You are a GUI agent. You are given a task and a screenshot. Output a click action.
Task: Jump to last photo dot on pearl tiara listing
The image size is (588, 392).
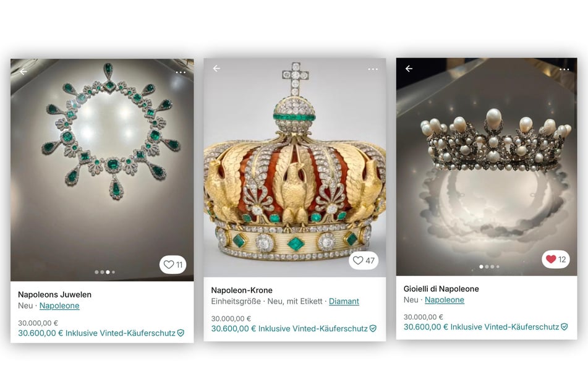498,266
